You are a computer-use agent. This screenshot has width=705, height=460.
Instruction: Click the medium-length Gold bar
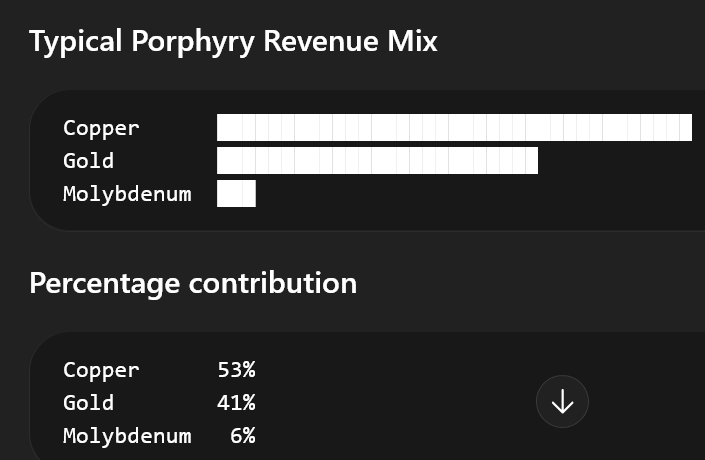[x=377, y=161]
